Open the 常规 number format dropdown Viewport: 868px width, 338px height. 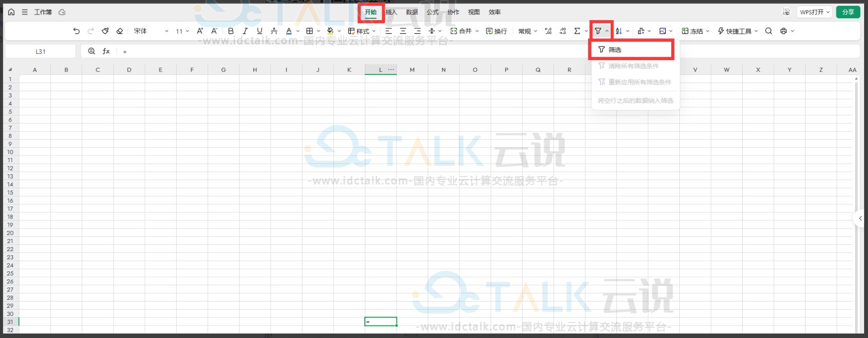[528, 31]
